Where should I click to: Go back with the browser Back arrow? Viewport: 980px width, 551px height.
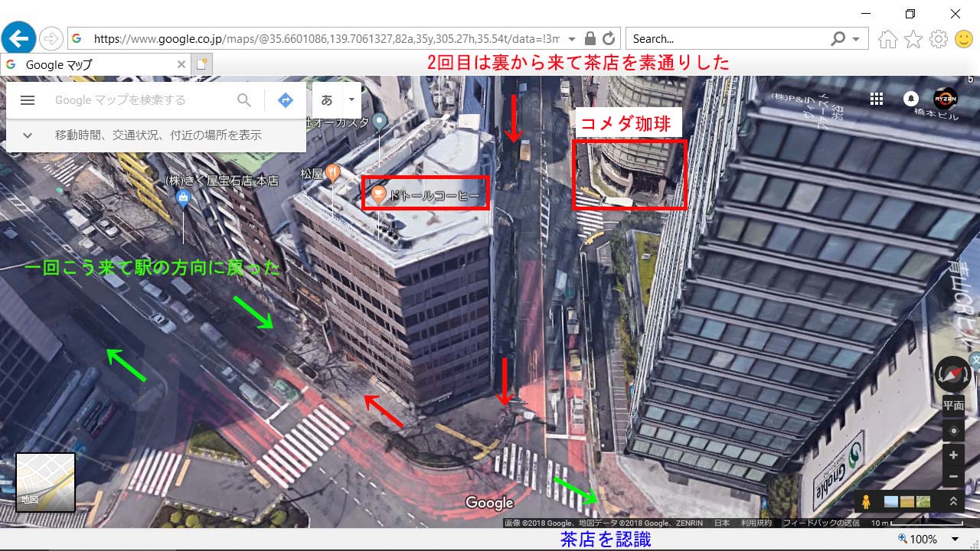[x=19, y=37]
